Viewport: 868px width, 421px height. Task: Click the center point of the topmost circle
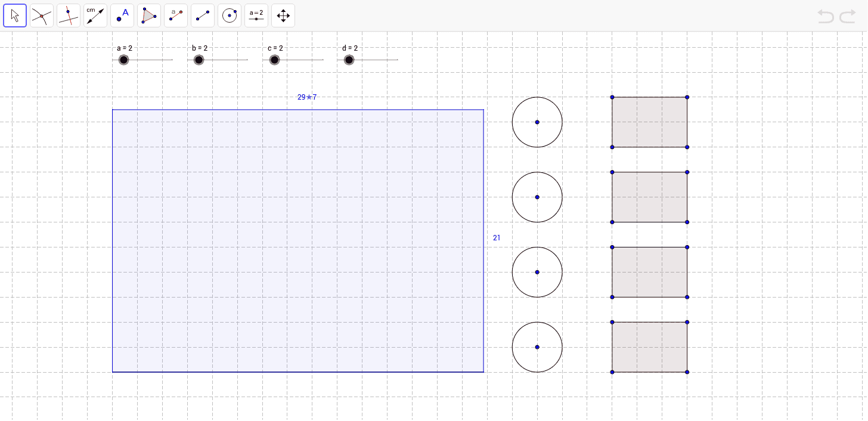[x=537, y=122]
